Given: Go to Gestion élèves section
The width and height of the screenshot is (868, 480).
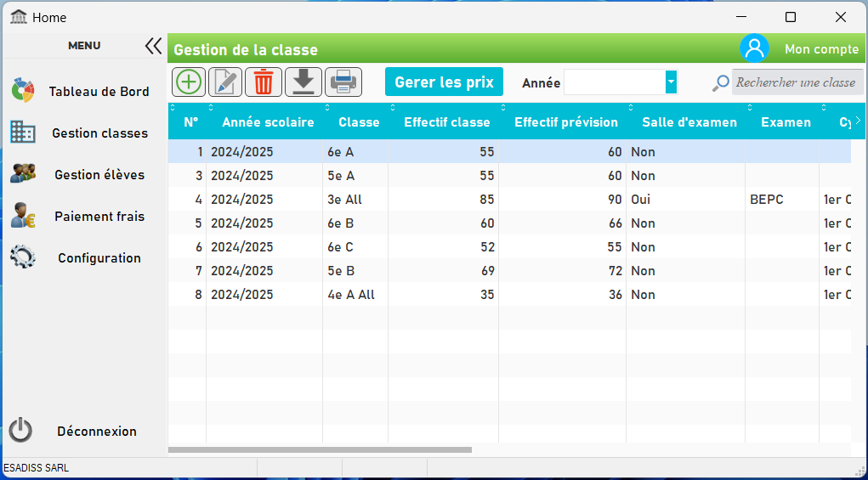Looking at the screenshot, I should click(x=99, y=175).
